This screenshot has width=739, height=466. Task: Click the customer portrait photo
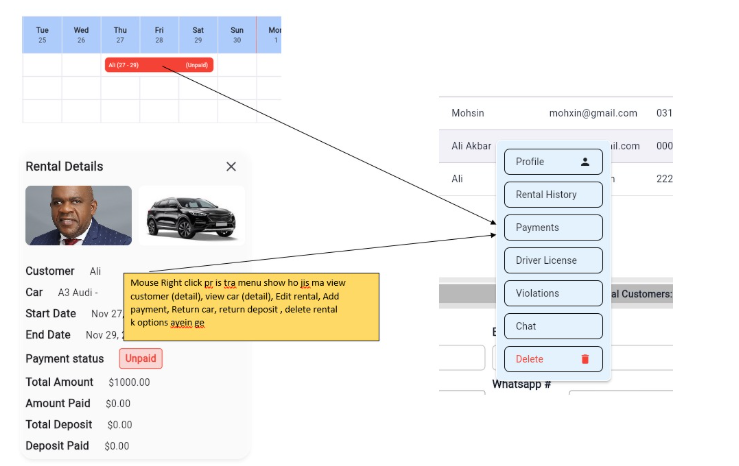coord(78,215)
